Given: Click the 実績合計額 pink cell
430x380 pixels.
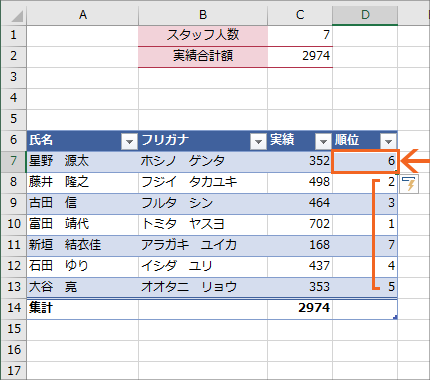Looking at the screenshot, I should 203,56.
